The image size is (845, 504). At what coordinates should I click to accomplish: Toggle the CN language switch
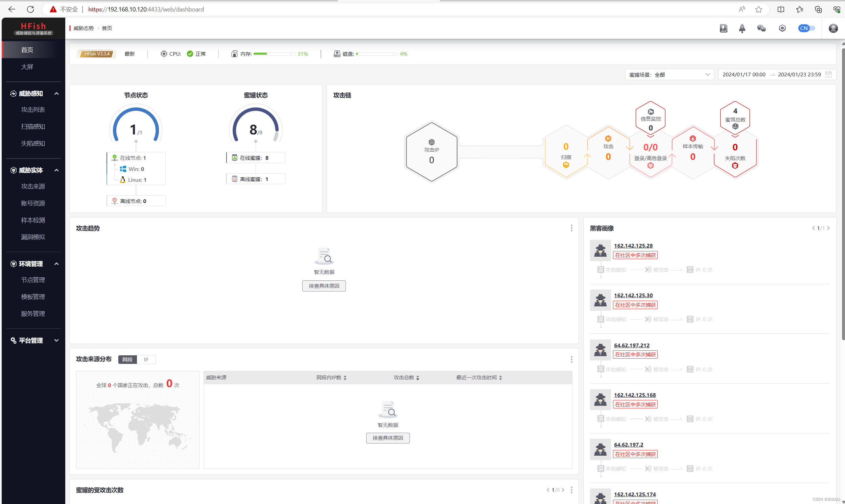(806, 28)
